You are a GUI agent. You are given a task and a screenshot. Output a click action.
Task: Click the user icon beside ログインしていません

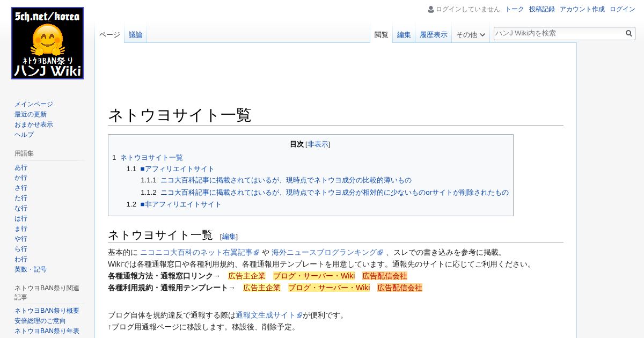431,9
